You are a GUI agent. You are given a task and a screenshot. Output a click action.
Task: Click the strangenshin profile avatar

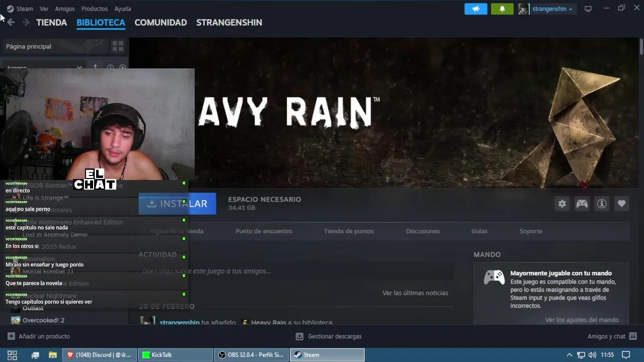coord(524,9)
